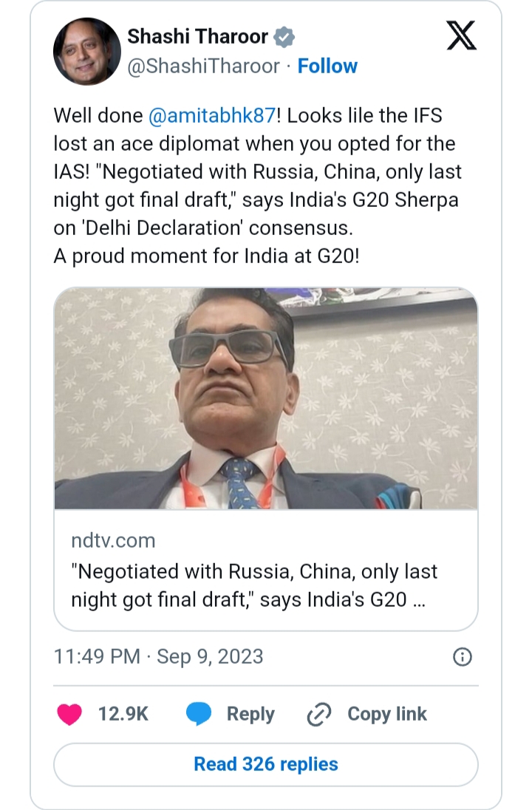Click the 11:49 PM Sep 9, 2023 timestamp
The height and width of the screenshot is (810, 532).
[x=158, y=656]
